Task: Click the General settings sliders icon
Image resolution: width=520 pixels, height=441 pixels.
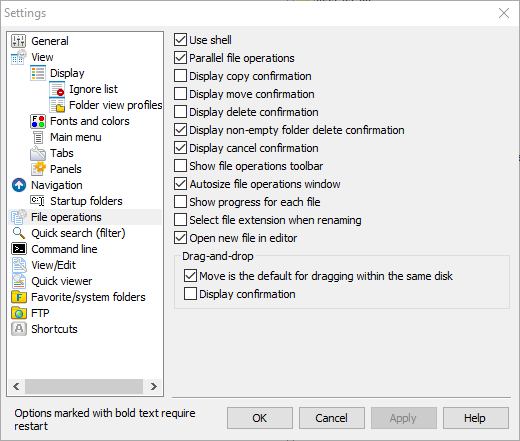Action: (x=19, y=41)
